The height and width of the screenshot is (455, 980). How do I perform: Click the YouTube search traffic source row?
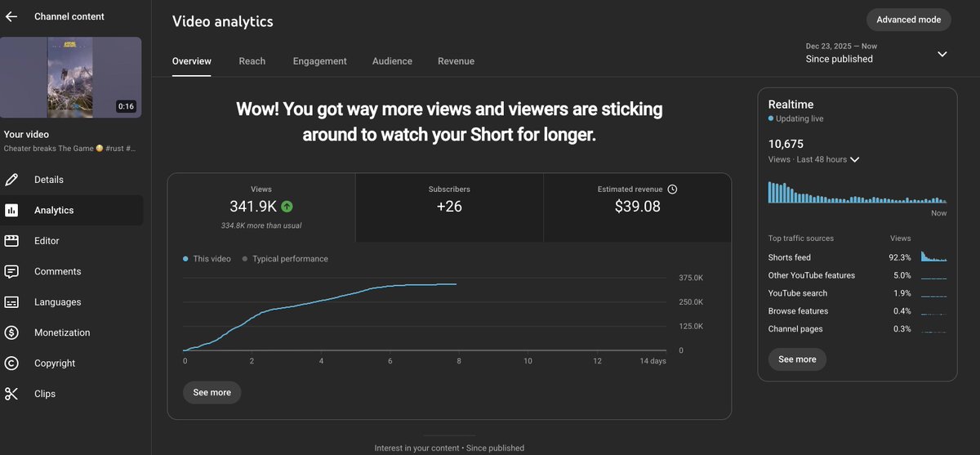coord(857,293)
